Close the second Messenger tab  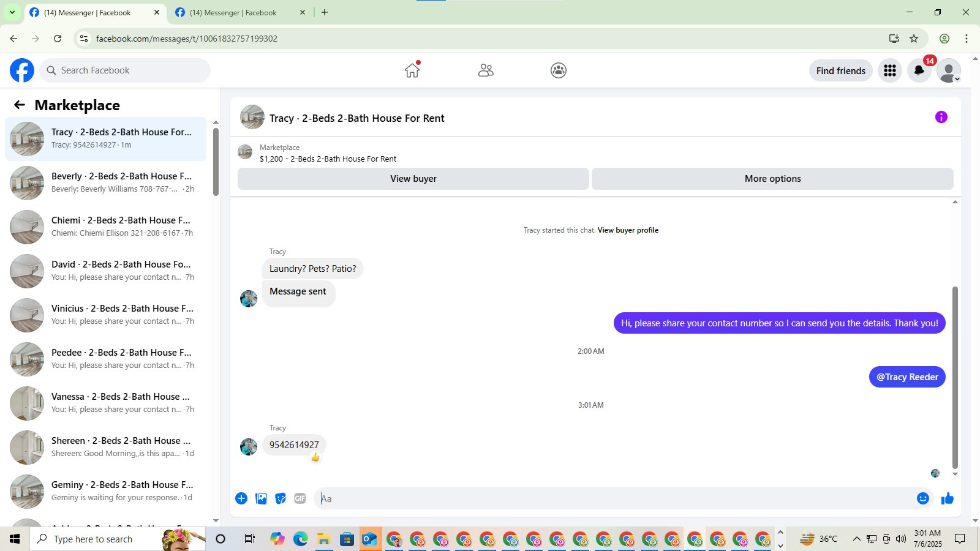coord(302,12)
